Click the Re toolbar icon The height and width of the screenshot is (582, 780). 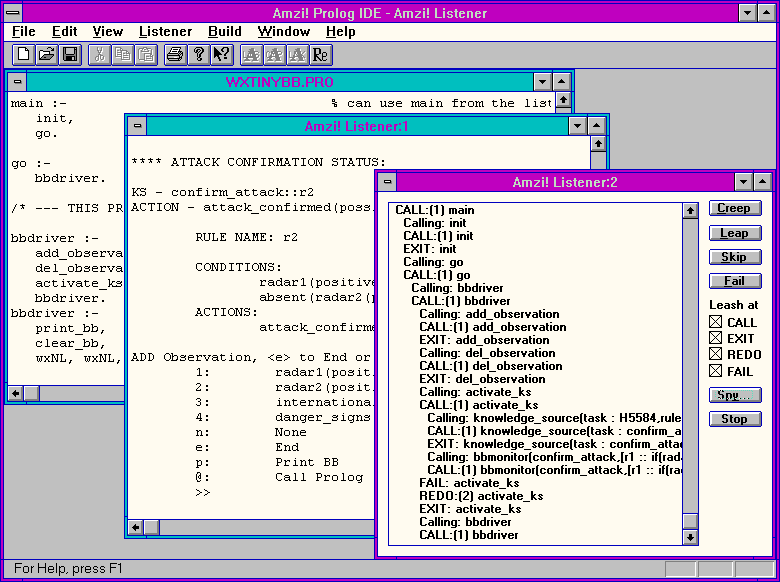(x=321, y=55)
